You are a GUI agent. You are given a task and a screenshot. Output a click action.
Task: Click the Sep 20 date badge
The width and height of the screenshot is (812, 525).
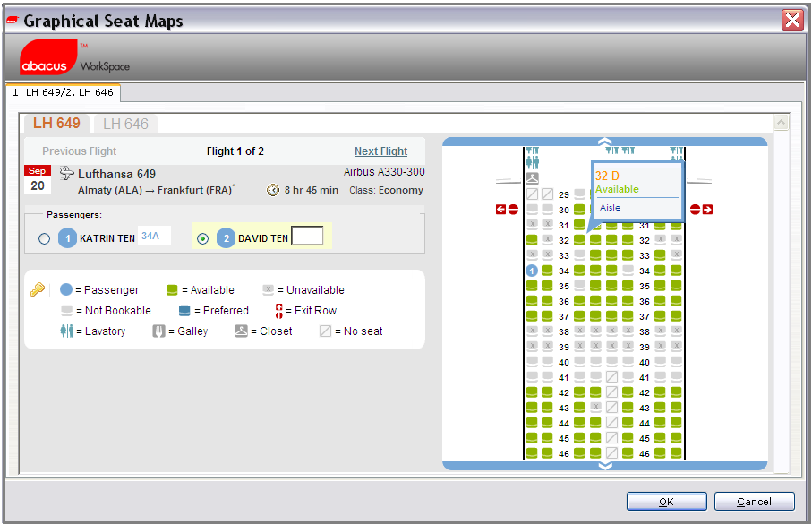[x=38, y=179]
